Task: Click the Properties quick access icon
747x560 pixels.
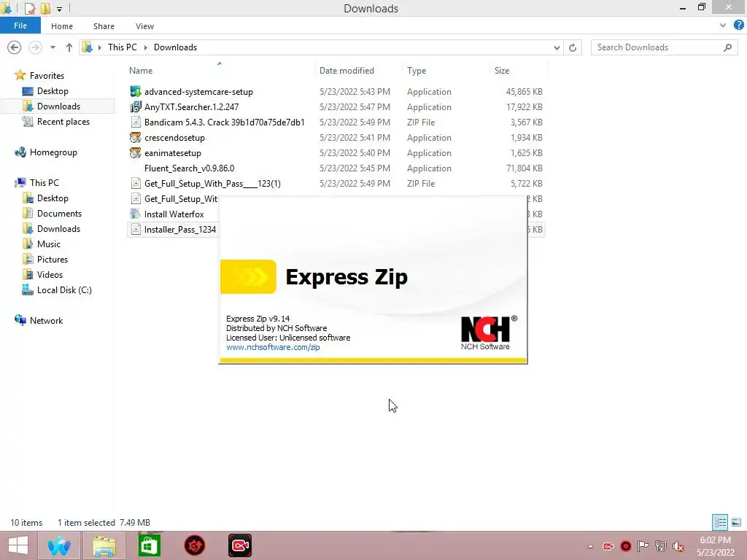Action: (29, 8)
